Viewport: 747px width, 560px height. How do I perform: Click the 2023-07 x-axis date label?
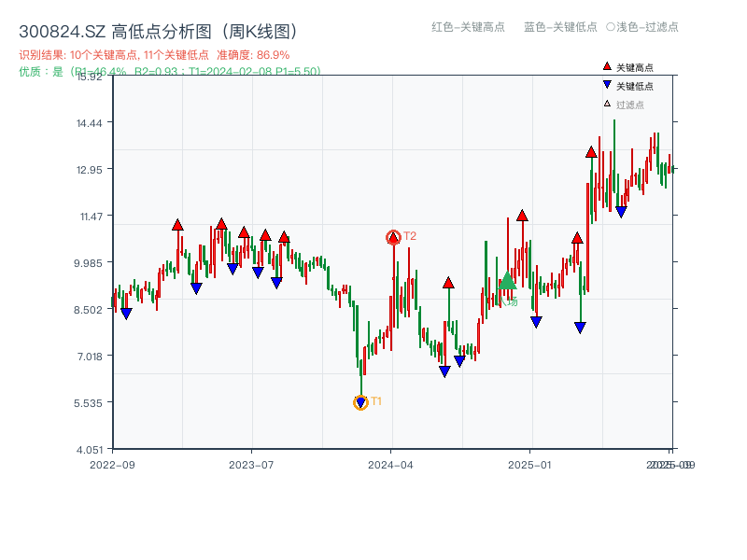pyautogui.click(x=251, y=465)
